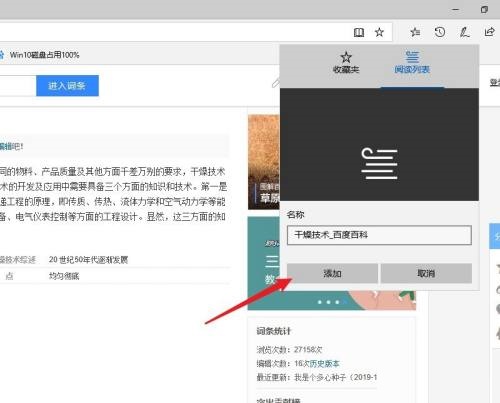Viewport: 500px width, 403px height.
Task: Open the history clock icon
Action: coord(440,32)
